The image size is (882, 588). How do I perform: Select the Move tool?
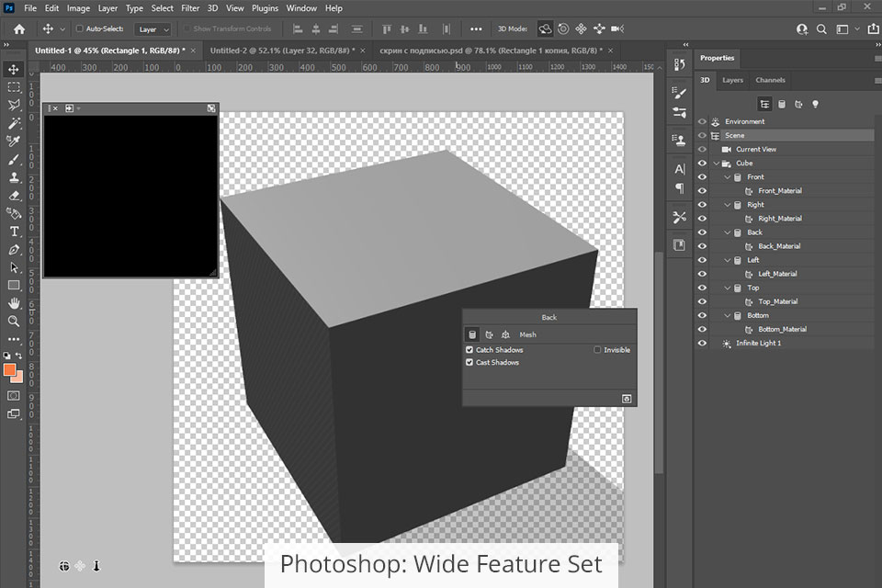tap(14, 69)
